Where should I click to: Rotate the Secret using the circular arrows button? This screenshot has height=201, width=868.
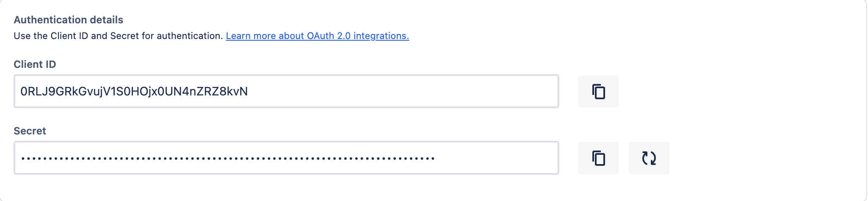(649, 158)
